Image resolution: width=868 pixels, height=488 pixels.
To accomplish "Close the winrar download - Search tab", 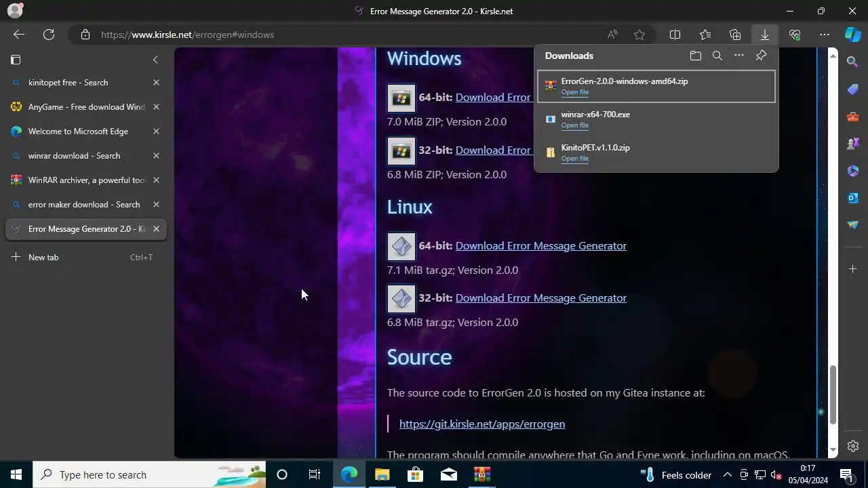I will pos(156,156).
